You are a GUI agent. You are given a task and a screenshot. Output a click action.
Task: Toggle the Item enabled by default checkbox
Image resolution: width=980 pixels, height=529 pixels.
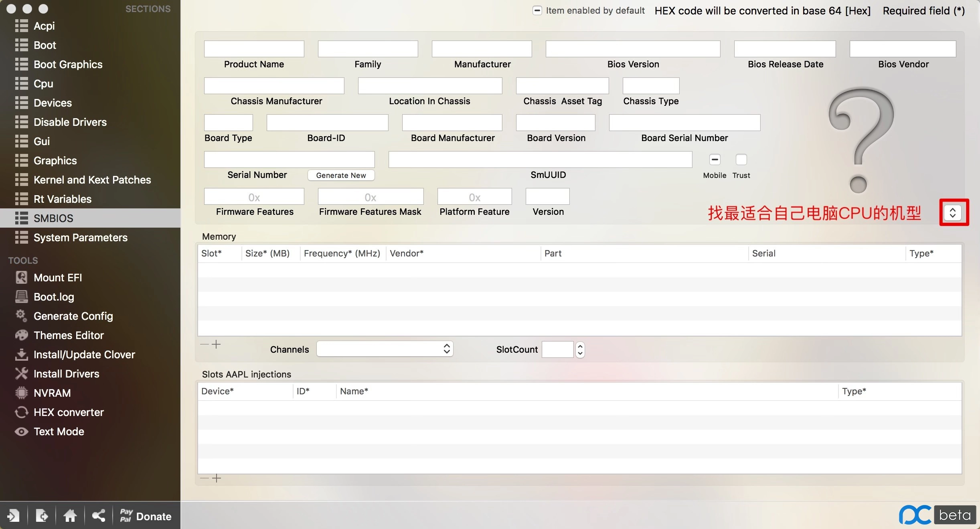click(x=537, y=10)
